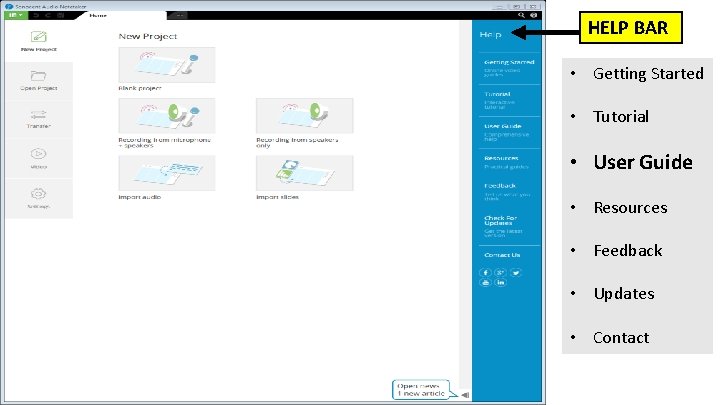Choose the Import audio thumbnail
Viewport: 720px width, 405px height.
[x=167, y=173]
